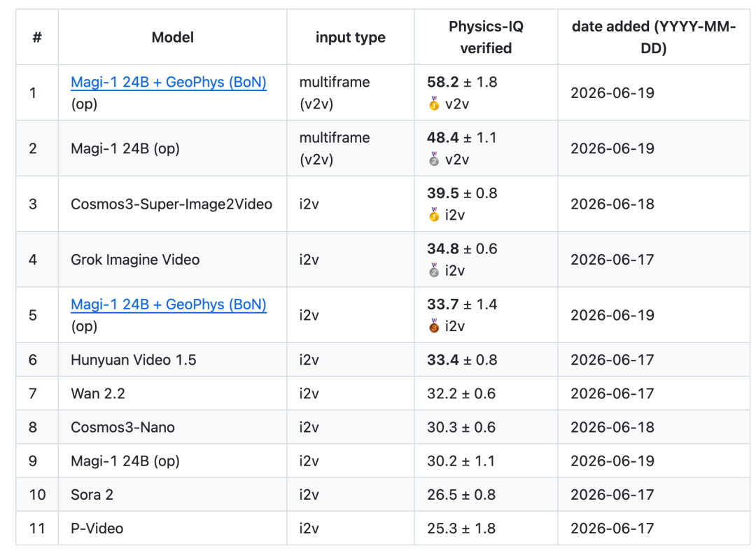Image resolution: width=756 pixels, height=553 pixels.
Task: Click the Wan 2.2 model cell
Action: 173,393
